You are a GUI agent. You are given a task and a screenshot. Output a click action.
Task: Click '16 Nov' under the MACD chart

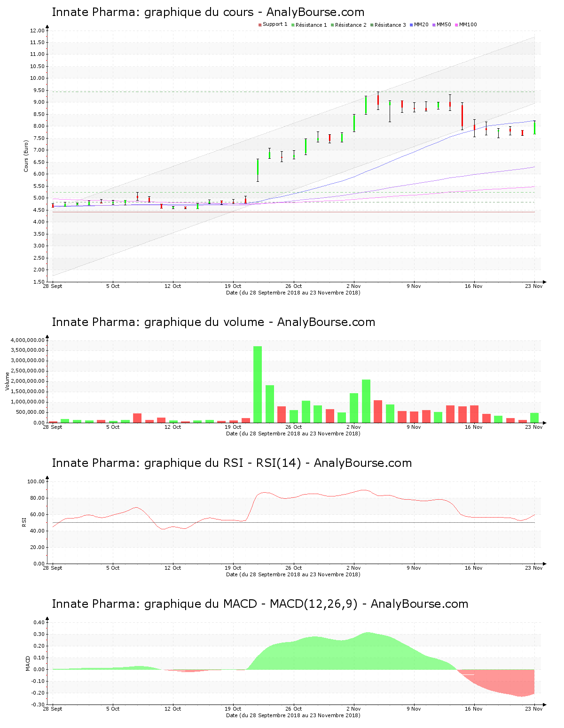click(474, 709)
